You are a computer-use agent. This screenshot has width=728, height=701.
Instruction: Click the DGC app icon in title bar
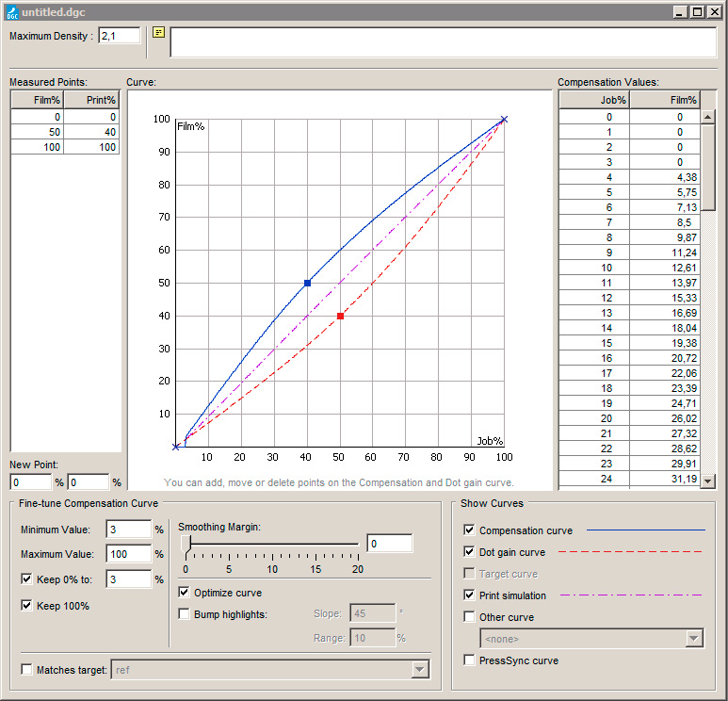pyautogui.click(x=12, y=12)
